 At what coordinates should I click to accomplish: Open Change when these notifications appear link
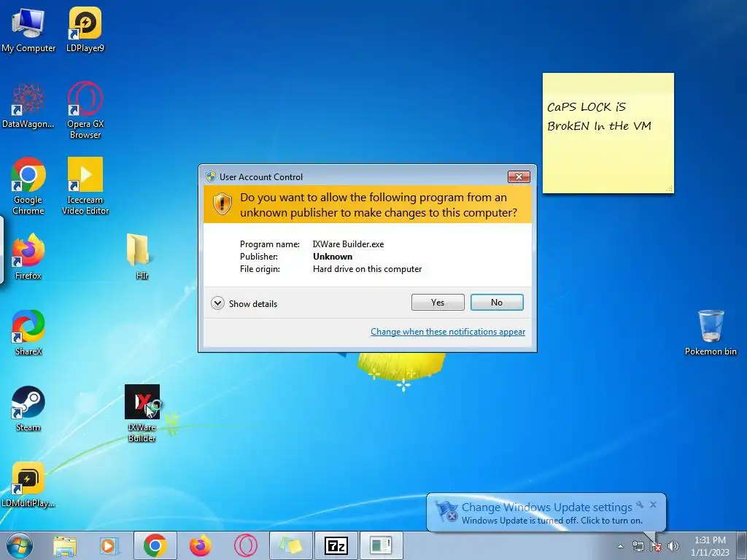point(448,332)
